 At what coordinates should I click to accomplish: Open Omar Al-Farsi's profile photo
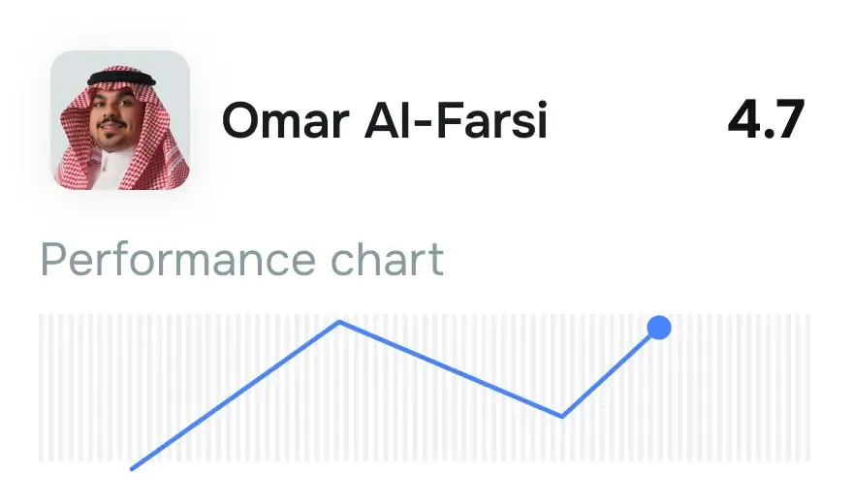pyautogui.click(x=119, y=120)
